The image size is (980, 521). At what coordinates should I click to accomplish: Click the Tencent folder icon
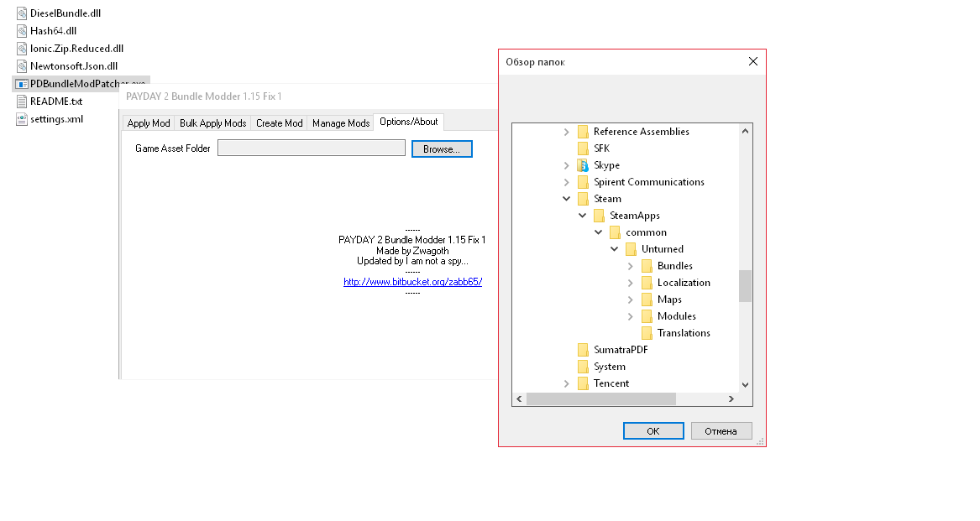pos(583,383)
